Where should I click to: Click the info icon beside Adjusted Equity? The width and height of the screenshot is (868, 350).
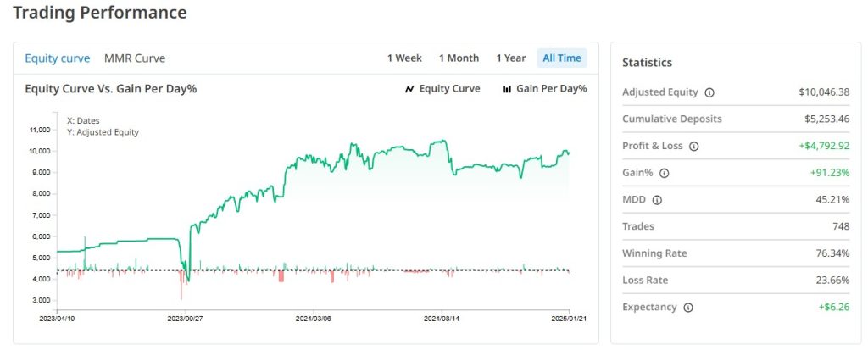(x=709, y=92)
